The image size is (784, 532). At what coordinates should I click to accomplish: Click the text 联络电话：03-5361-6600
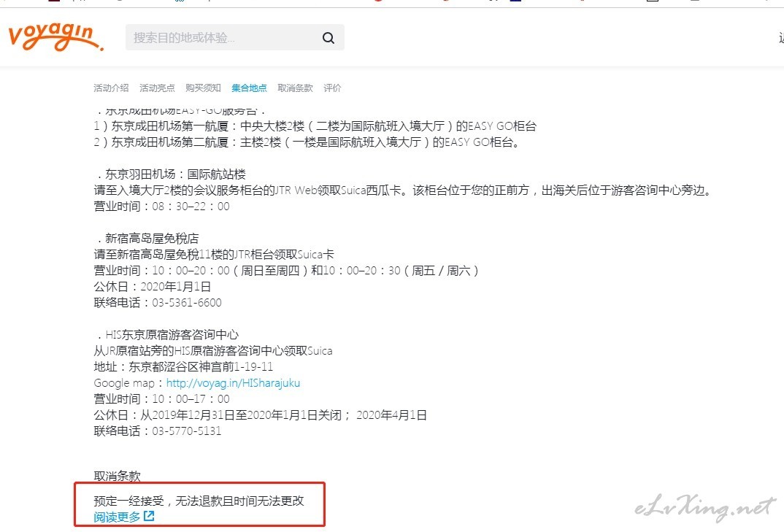158,303
